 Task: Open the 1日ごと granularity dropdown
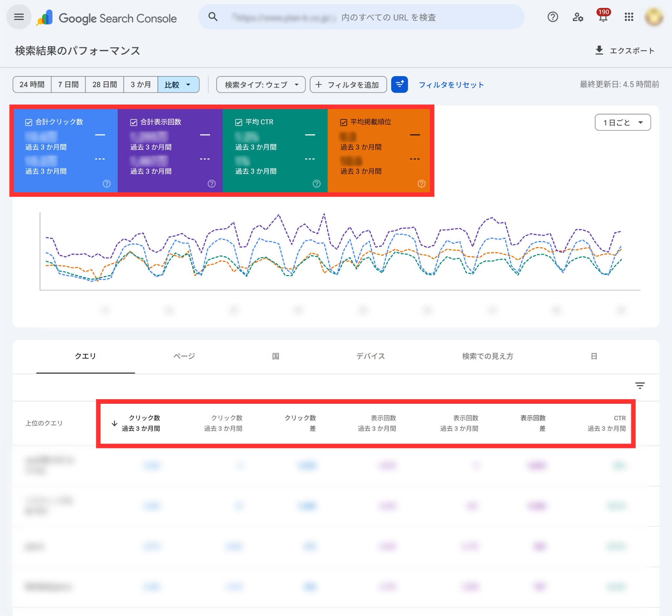(623, 122)
